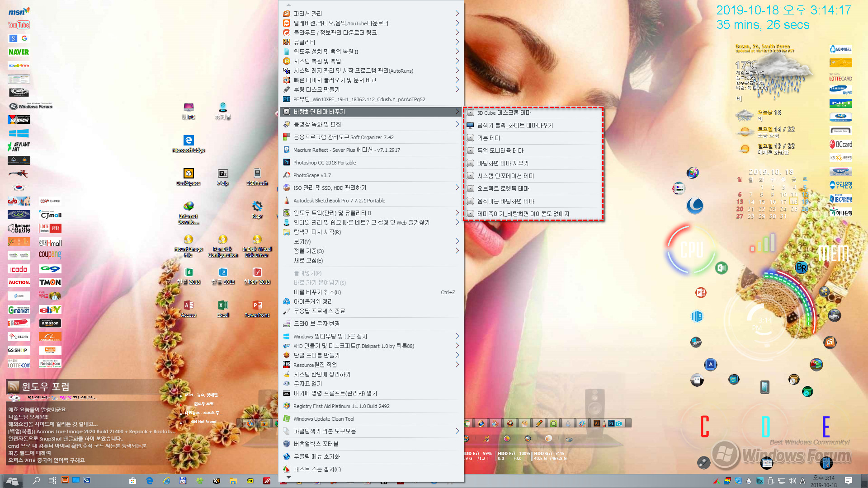The width and height of the screenshot is (868, 488).
Task: Select the 한PDF 2018 desktop icon
Action: 257,276
